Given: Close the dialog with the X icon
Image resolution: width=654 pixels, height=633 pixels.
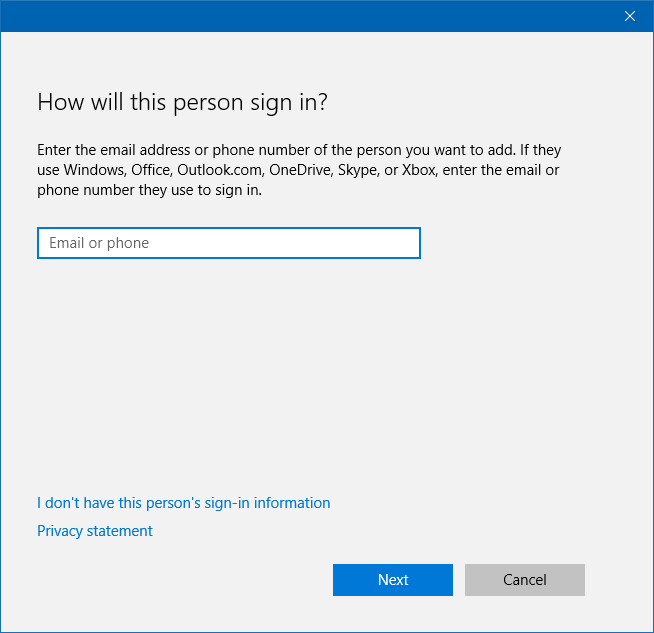Looking at the screenshot, I should tap(630, 16).
